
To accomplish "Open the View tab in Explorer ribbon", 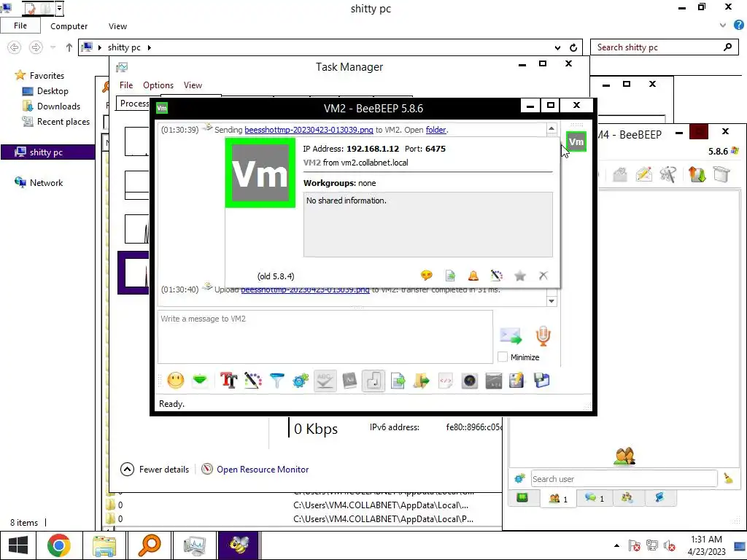I will click(117, 26).
